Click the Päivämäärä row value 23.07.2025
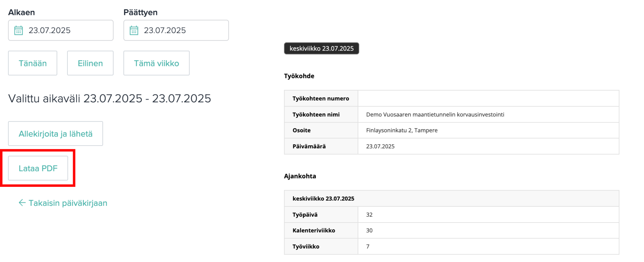 point(380,146)
